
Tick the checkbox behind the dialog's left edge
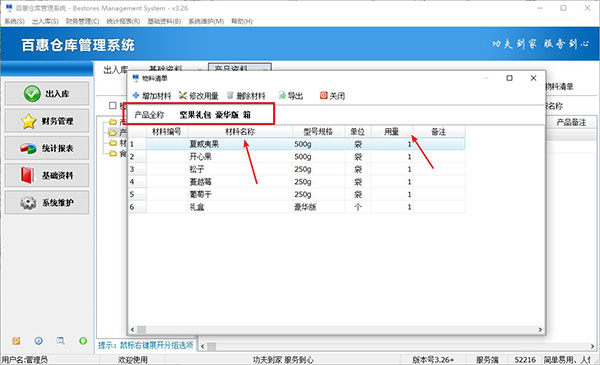coord(112,105)
